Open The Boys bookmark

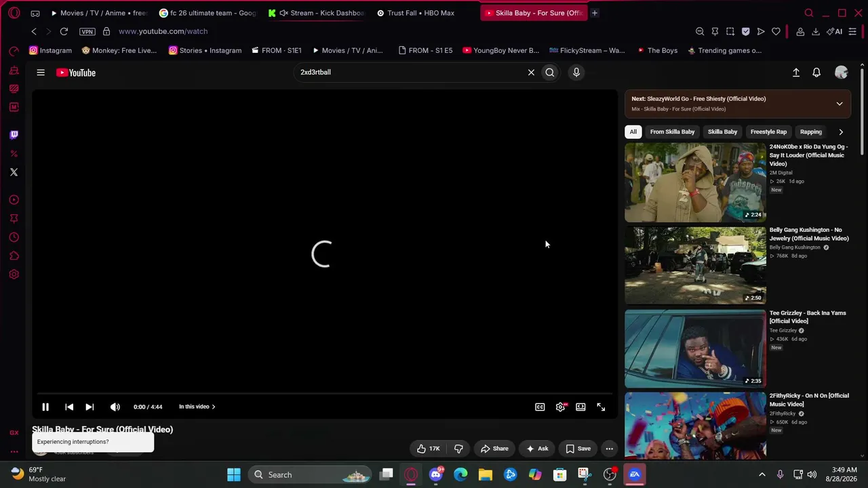click(657, 50)
